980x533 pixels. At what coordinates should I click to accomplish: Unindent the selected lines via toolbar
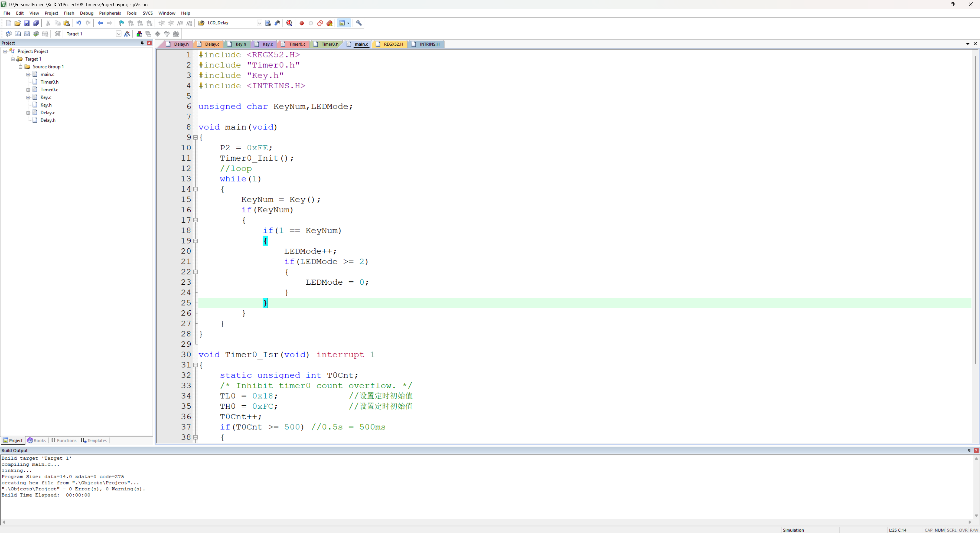(x=171, y=23)
